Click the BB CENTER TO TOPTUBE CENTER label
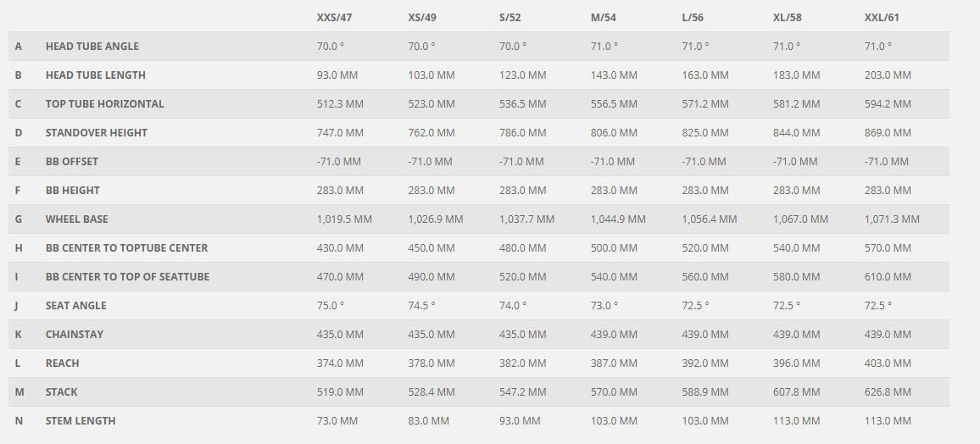980x444 pixels. point(127,248)
